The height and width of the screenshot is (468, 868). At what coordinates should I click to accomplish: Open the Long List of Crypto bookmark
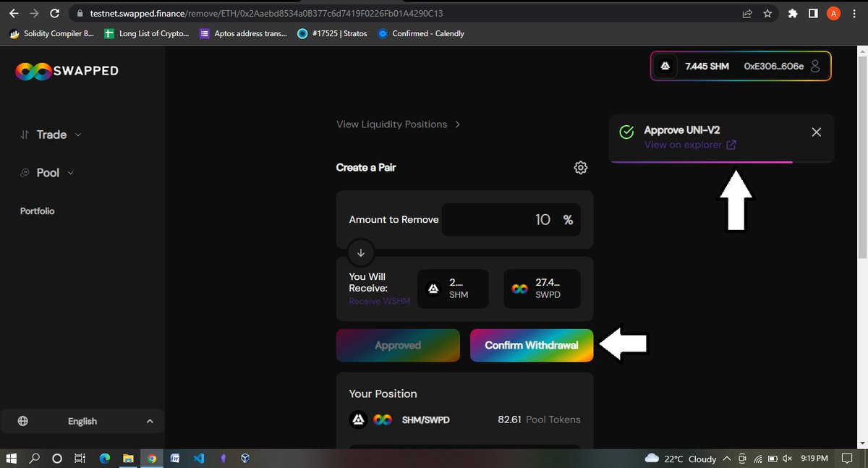coord(147,33)
